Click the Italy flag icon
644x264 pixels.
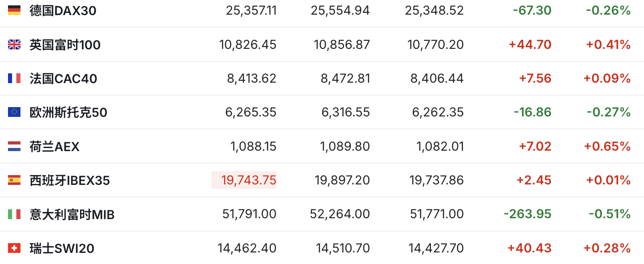pyautogui.click(x=14, y=214)
